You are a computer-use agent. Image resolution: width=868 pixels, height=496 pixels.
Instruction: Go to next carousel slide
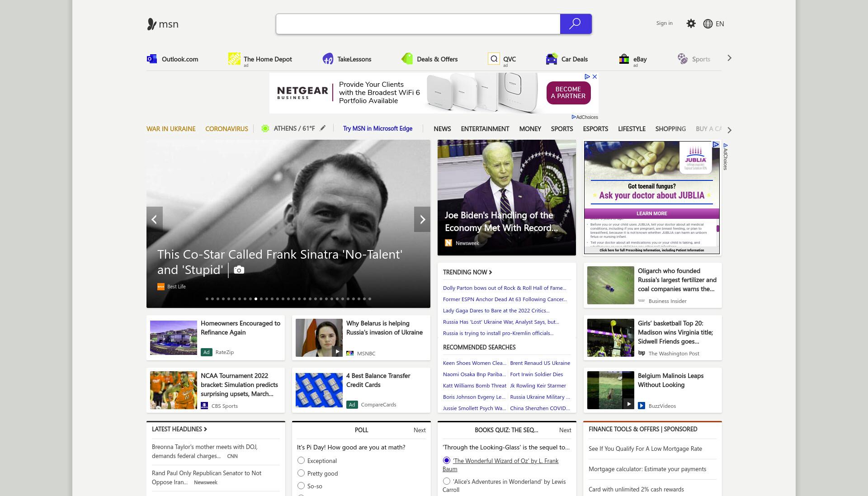point(422,219)
